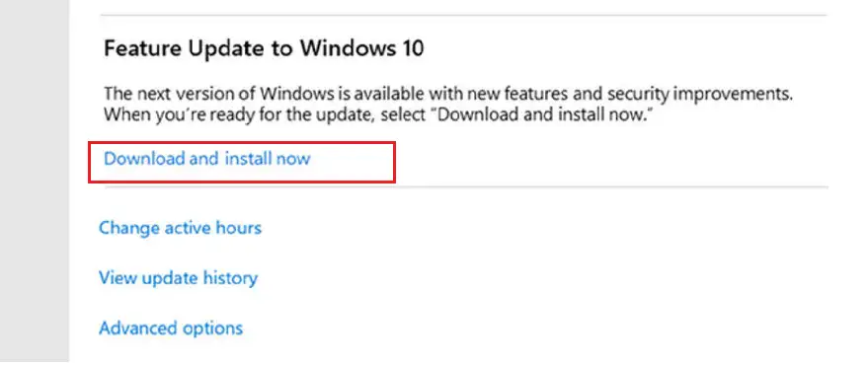
Task: Select the Feature Update to Windows 10 heading
Action: tap(264, 48)
